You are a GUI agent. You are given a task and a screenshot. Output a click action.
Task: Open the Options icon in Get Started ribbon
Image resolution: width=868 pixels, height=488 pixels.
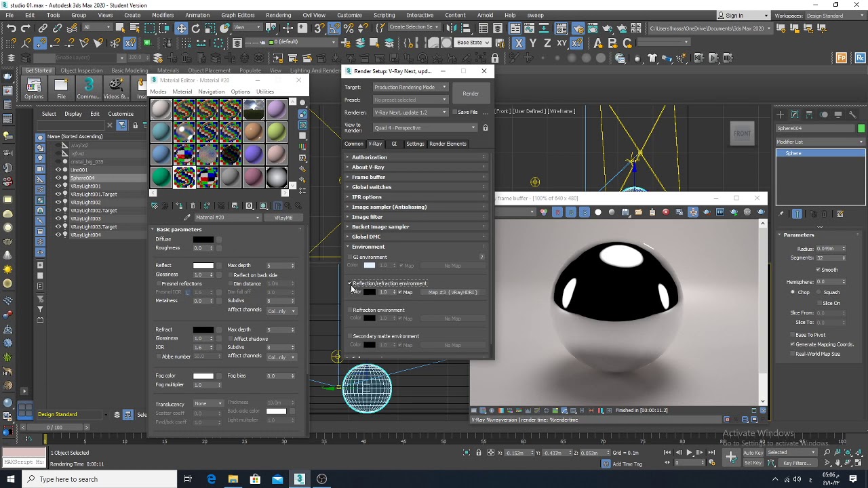pyautogui.click(x=34, y=88)
